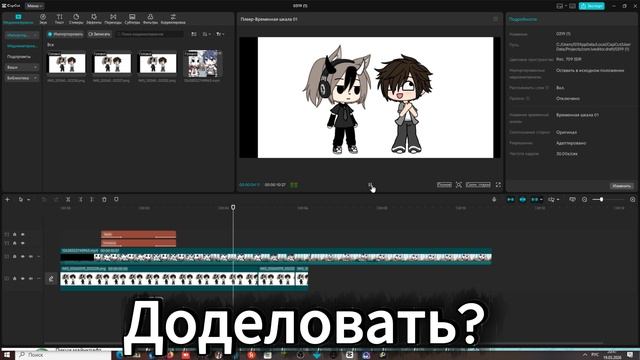Hide the mp4 video overlay track
This screenshot has height=360, width=640.
(22, 256)
